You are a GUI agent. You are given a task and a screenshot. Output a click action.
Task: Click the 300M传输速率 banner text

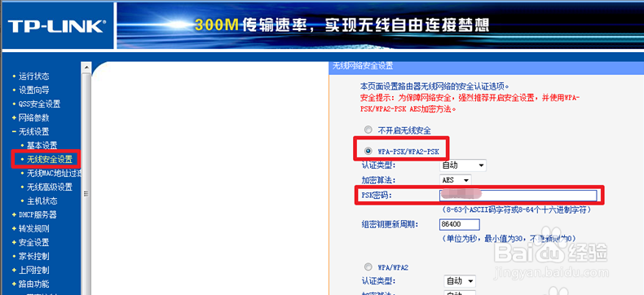pyautogui.click(x=342, y=25)
